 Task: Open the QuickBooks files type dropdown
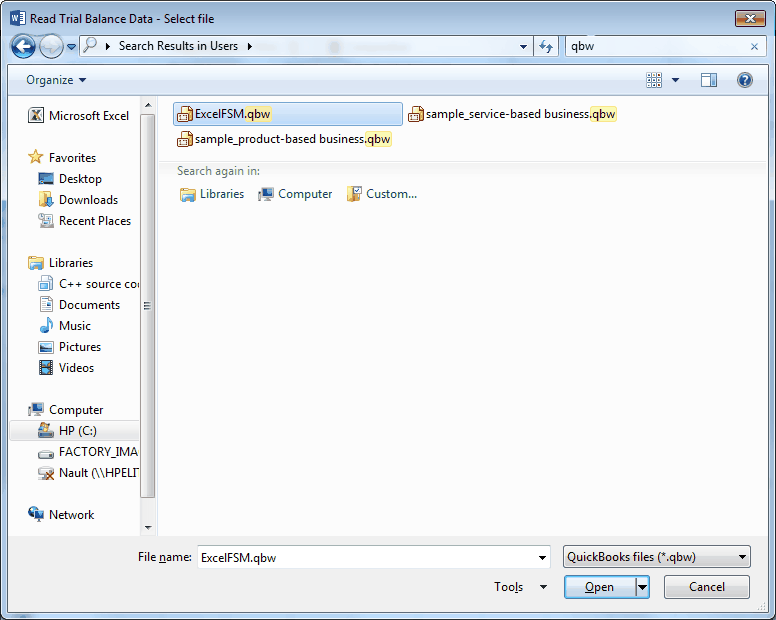point(657,557)
